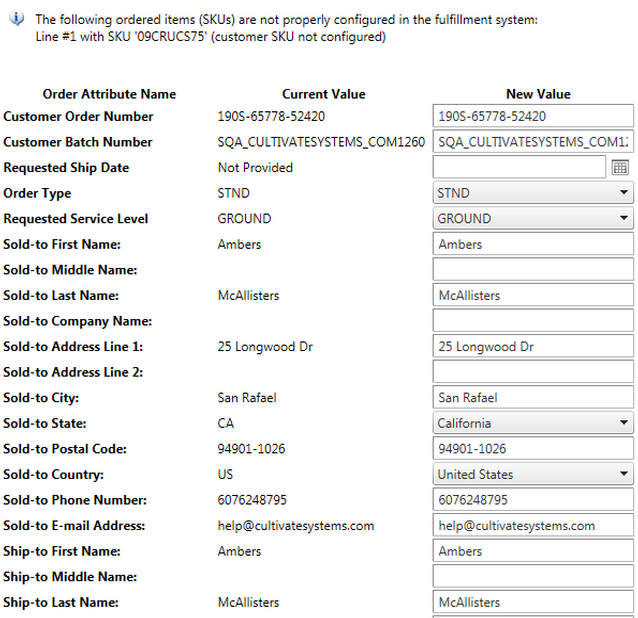This screenshot has width=638, height=618.
Task: Click the 'New Value' column header
Action: tap(538, 94)
